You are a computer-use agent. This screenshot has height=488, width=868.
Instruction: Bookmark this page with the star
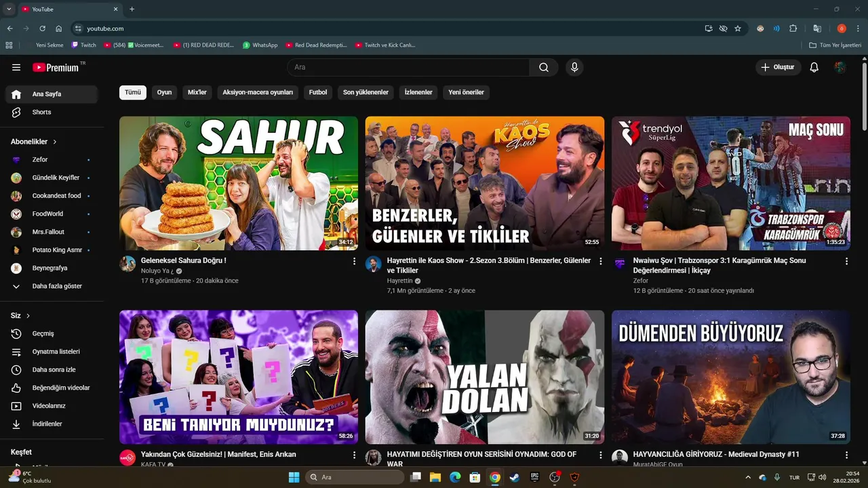[x=738, y=28]
